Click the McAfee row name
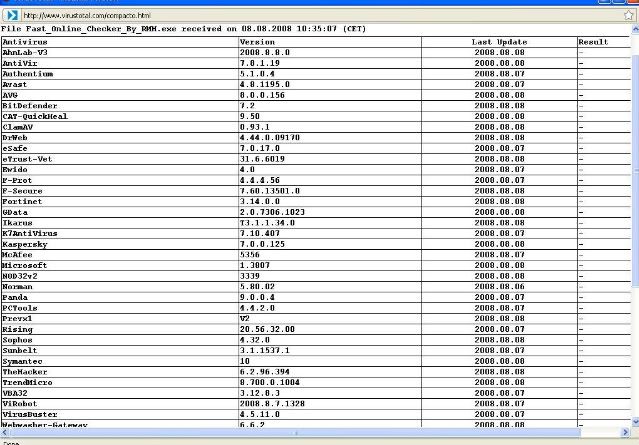The width and height of the screenshot is (639, 445). pyautogui.click(x=17, y=255)
